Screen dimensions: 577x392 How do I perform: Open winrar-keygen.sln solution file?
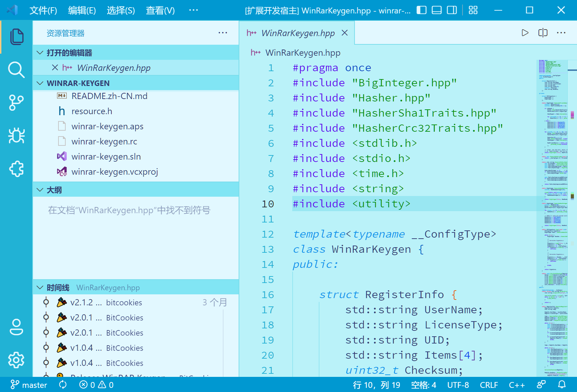[136, 156]
